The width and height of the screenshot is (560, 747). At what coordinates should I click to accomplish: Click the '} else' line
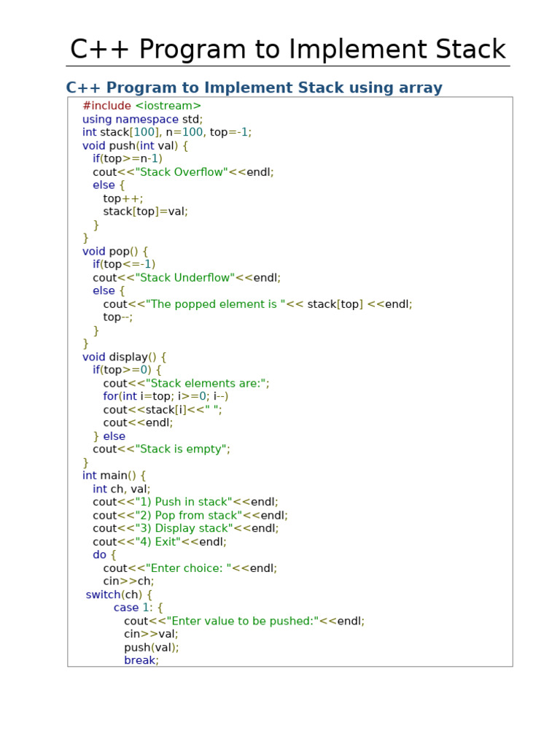109,436
